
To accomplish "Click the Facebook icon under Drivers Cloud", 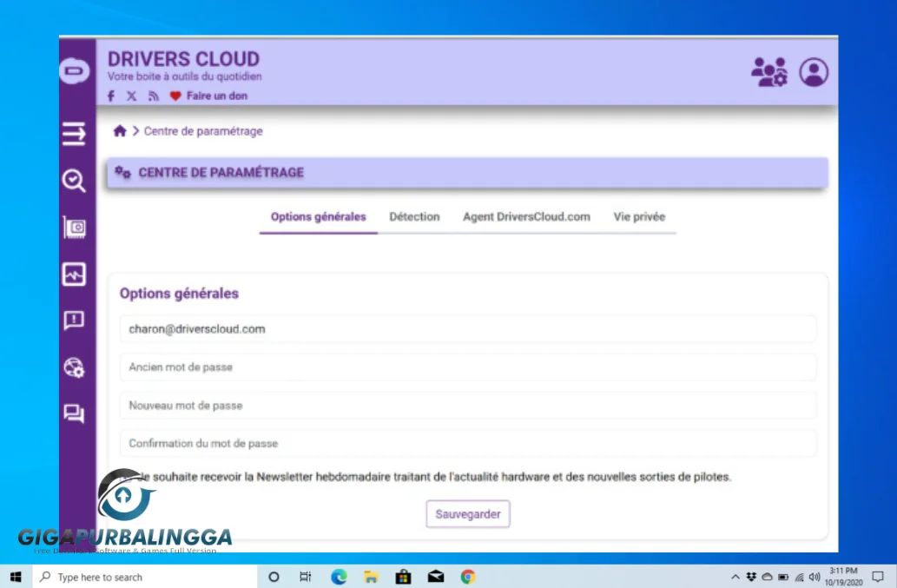I will click(x=110, y=96).
